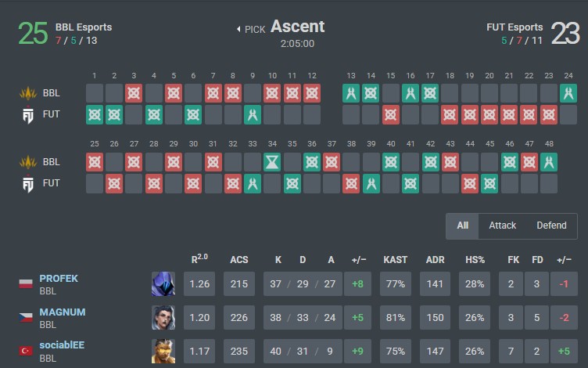The image size is (588, 368).
Task: Click the Turkish flag beside sociablEE
Action: point(26,351)
